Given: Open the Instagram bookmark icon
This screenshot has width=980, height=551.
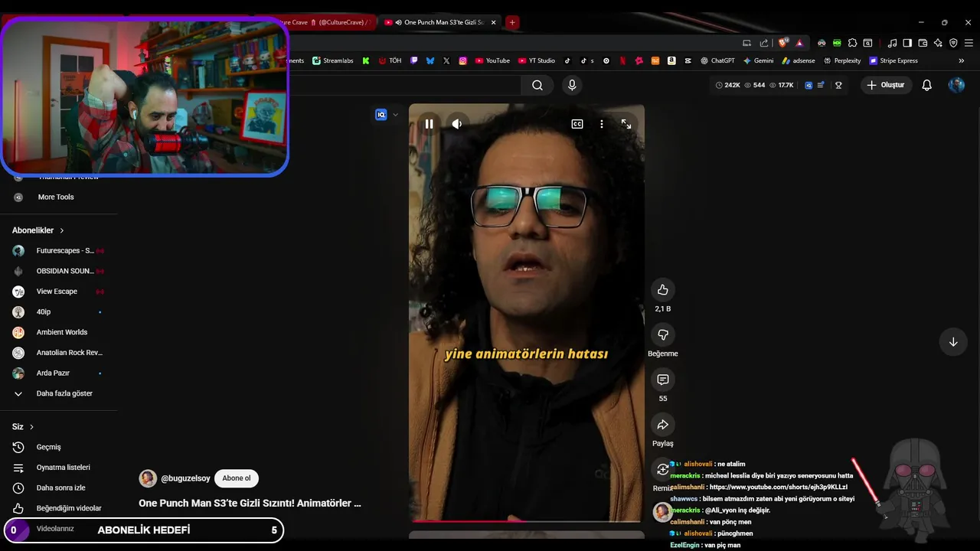Looking at the screenshot, I should pos(463,60).
